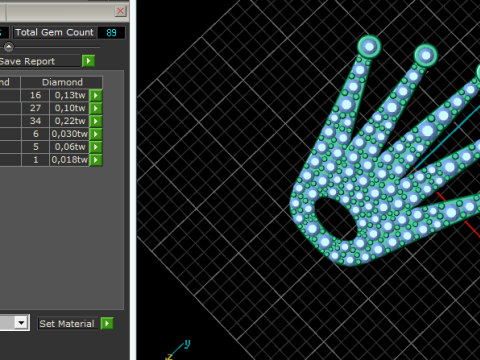The image size is (480, 360).
Task: Click the green arrow next to Save Report
Action: [x=88, y=61]
